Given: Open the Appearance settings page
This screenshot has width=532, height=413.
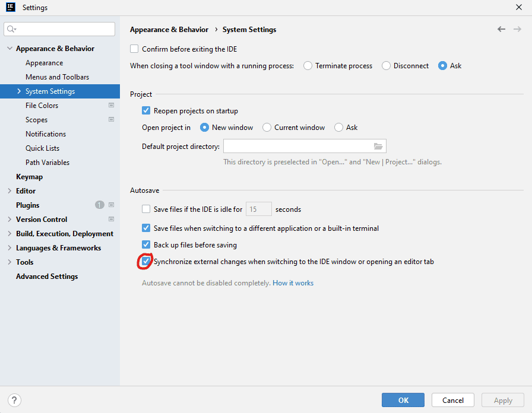Looking at the screenshot, I should click(x=44, y=63).
